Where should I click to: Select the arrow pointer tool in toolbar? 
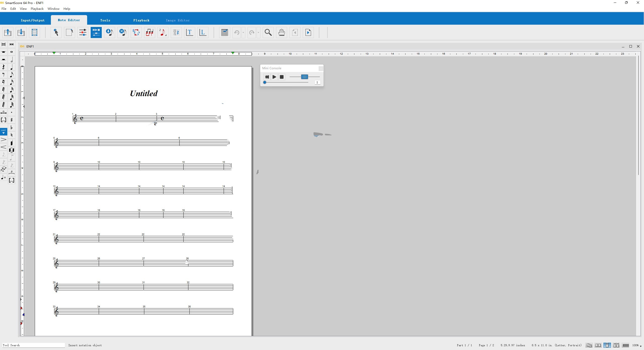[x=56, y=32]
